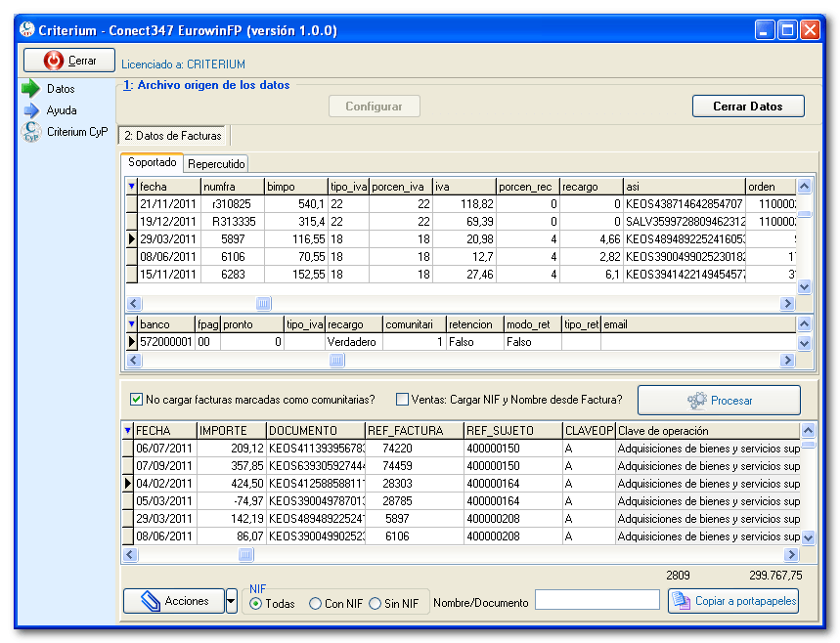The width and height of the screenshot is (840, 643).
Task: Open the Acciones dropdown arrow
Action: point(232,601)
